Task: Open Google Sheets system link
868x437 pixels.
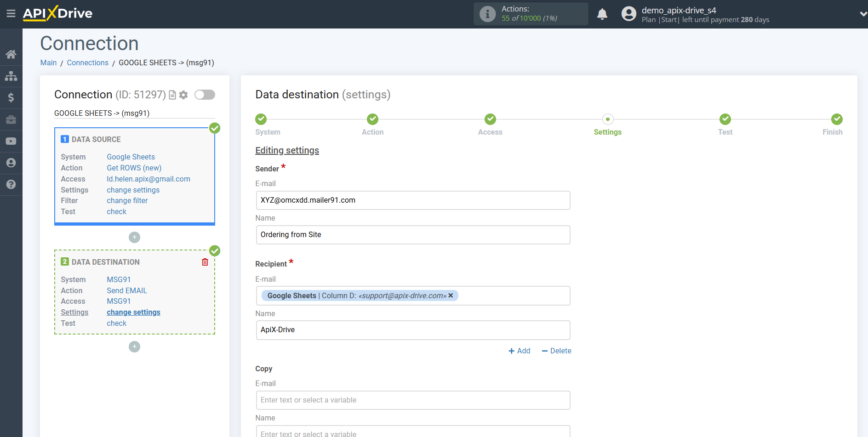Action: tap(131, 157)
